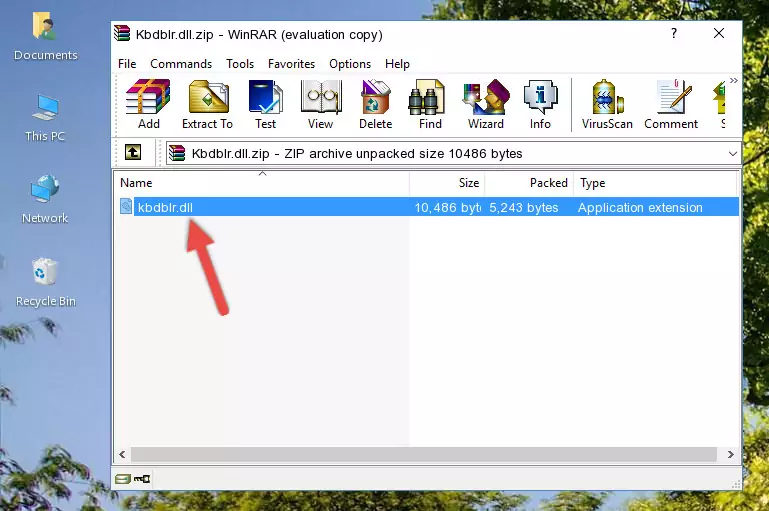Image resolution: width=769 pixels, height=511 pixels.
Task: Open the View tool
Action: (321, 104)
